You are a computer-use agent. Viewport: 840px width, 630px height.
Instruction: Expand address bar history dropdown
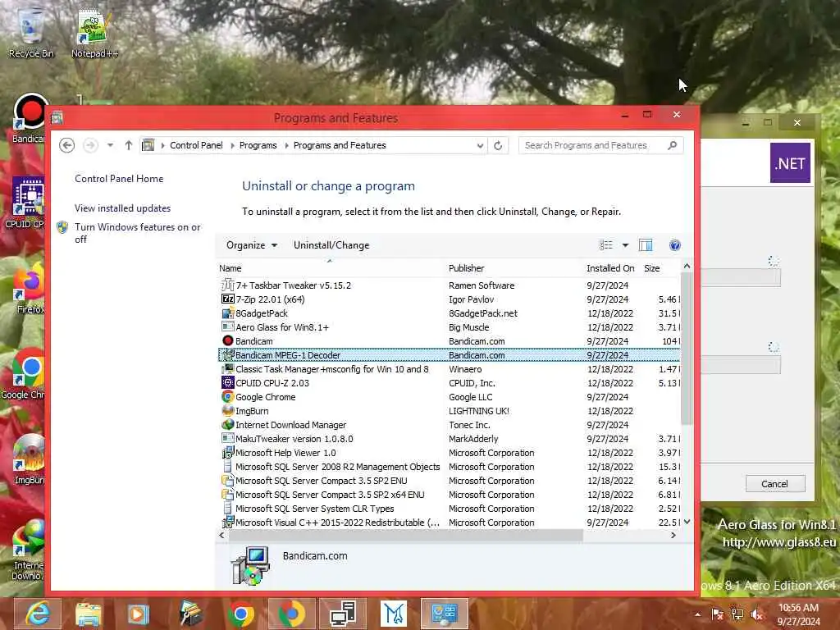[479, 145]
